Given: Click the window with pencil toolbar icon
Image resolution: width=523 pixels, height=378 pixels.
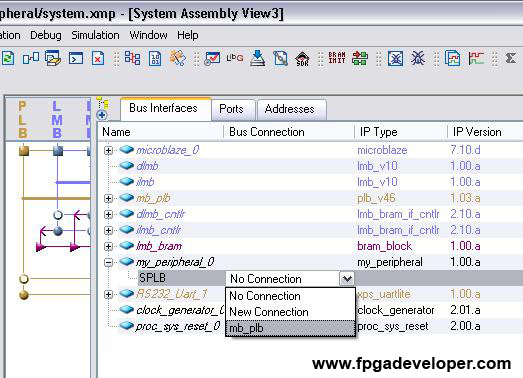Looking at the screenshot, I should pos(53,58).
